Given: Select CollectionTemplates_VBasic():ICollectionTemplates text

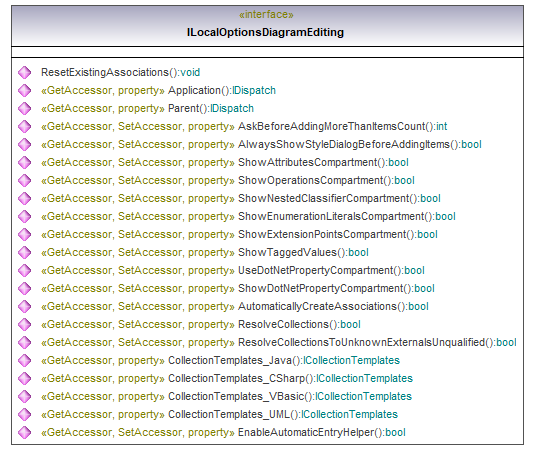Looking at the screenshot, I should (290, 396).
